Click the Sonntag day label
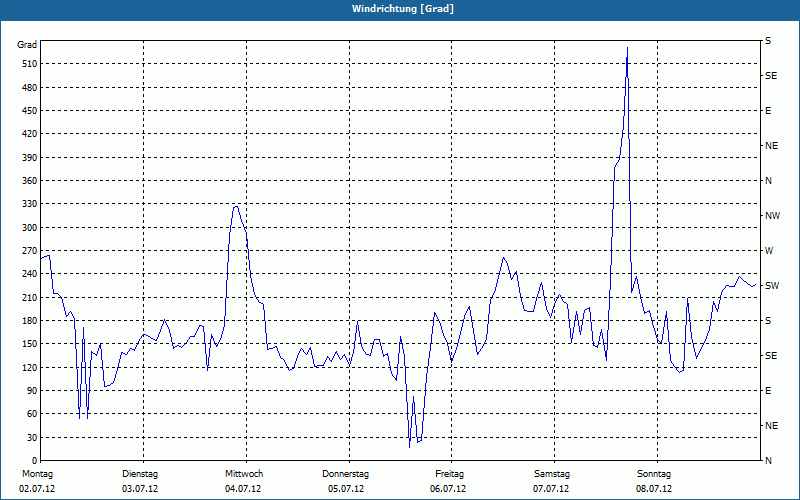Viewport: 800px width, 500px height. [654, 474]
